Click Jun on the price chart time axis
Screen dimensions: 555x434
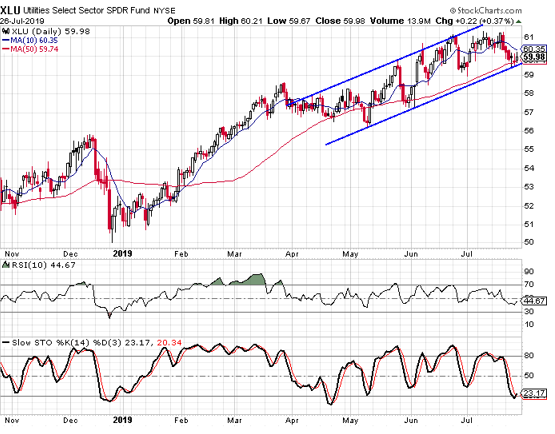click(x=411, y=254)
